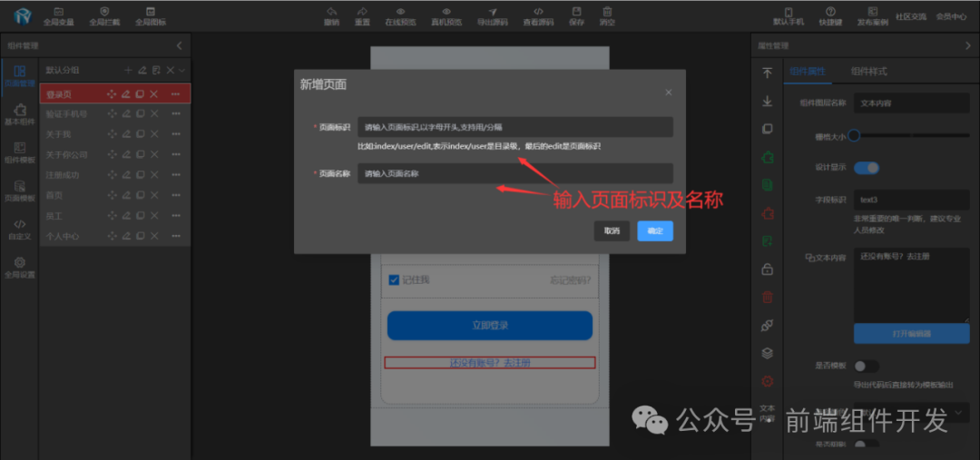980x460 pixels.
Task: Open 在线预览 online preview
Action: pos(400,16)
